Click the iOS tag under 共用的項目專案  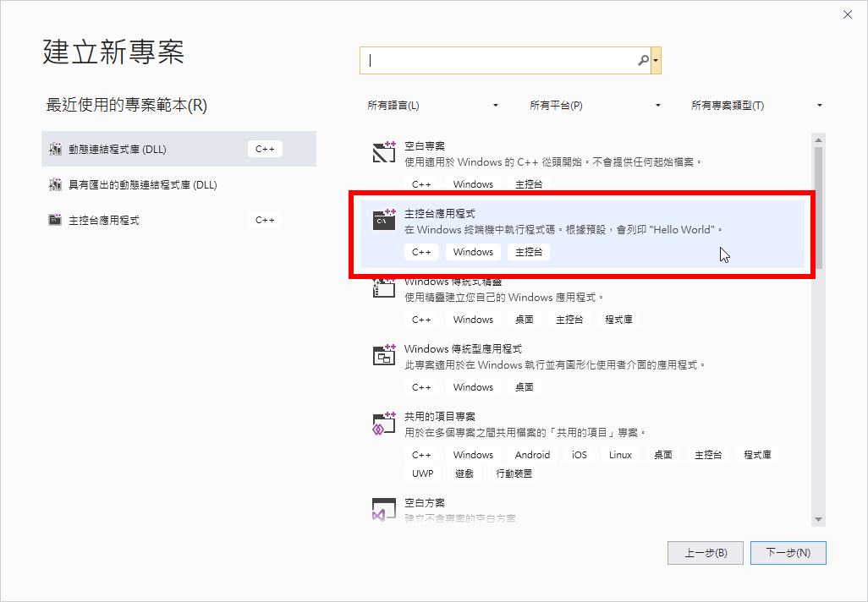579,455
